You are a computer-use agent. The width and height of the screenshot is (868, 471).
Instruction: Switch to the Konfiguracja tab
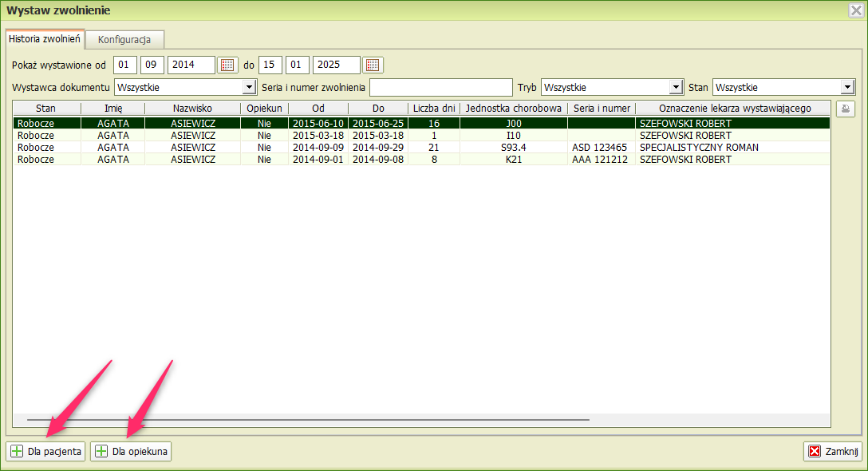click(124, 39)
